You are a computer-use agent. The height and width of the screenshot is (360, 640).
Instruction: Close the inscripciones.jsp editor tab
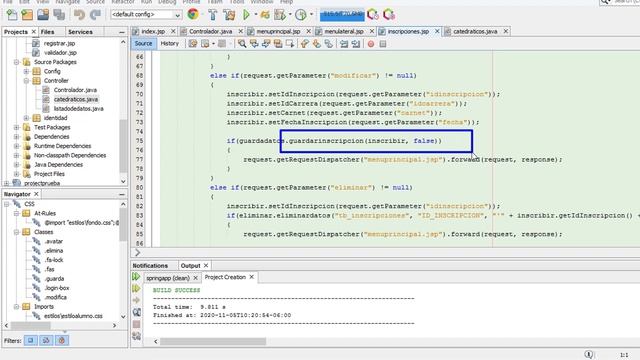(437, 31)
